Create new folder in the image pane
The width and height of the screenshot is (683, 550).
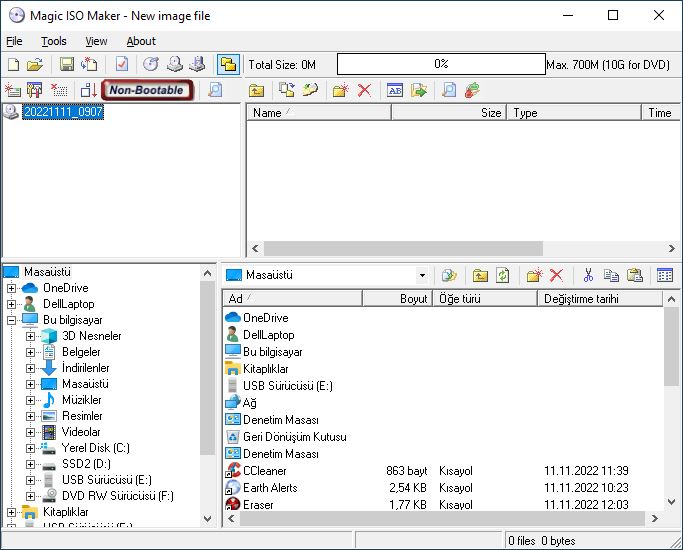click(341, 90)
